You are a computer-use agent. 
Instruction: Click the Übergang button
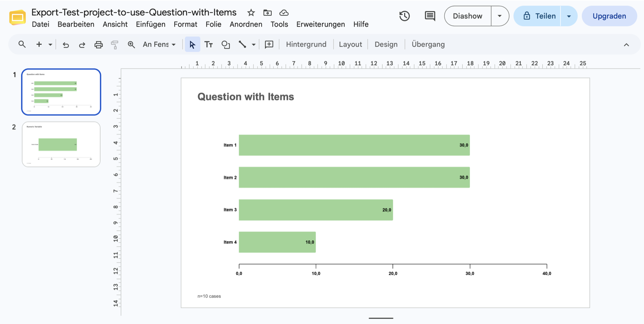pyautogui.click(x=428, y=44)
